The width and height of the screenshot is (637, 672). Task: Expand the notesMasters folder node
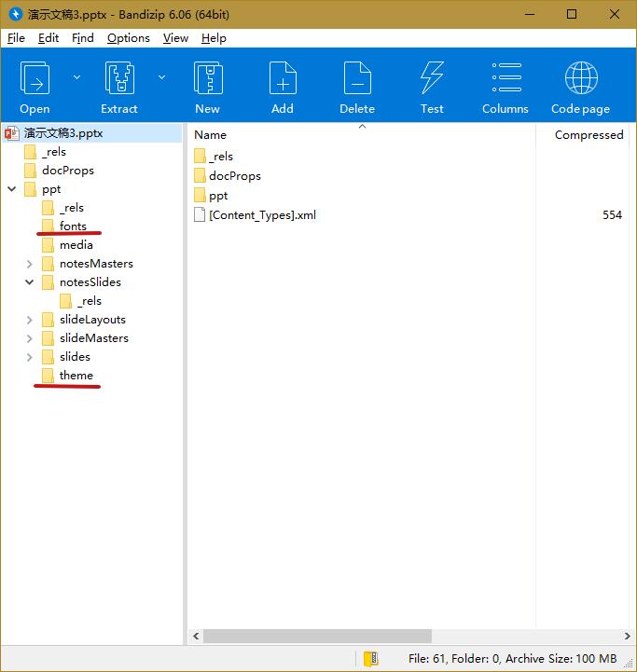[x=30, y=264]
